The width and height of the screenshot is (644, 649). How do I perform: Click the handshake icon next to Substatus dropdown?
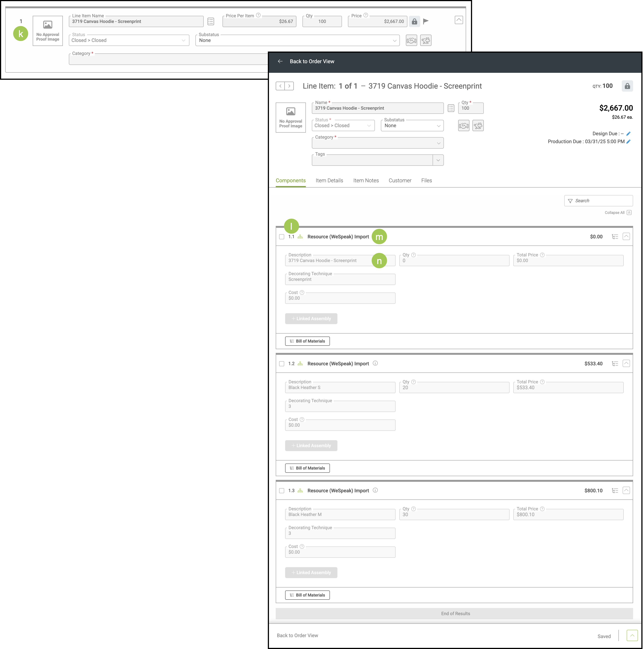pyautogui.click(x=464, y=126)
